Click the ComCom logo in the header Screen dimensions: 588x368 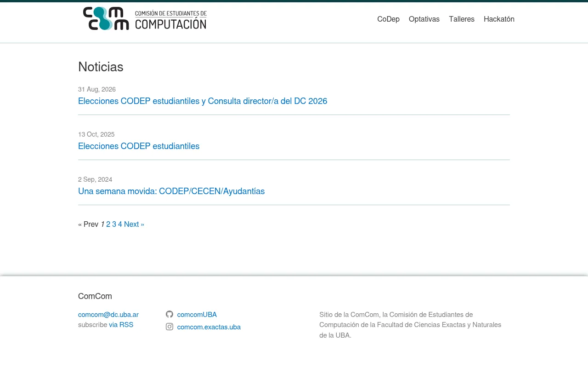tap(145, 19)
